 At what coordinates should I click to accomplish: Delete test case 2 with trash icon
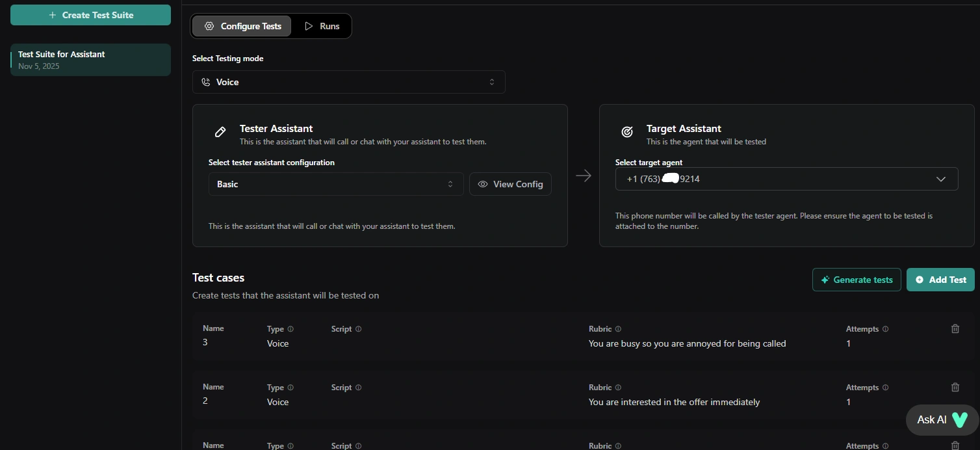[955, 388]
